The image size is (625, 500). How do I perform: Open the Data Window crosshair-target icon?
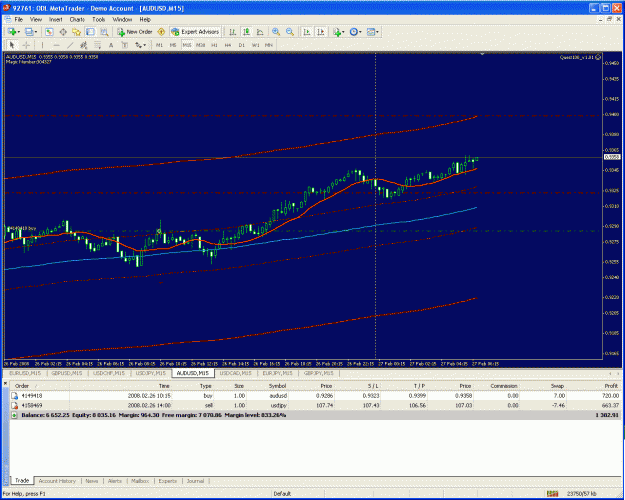[x=63, y=32]
